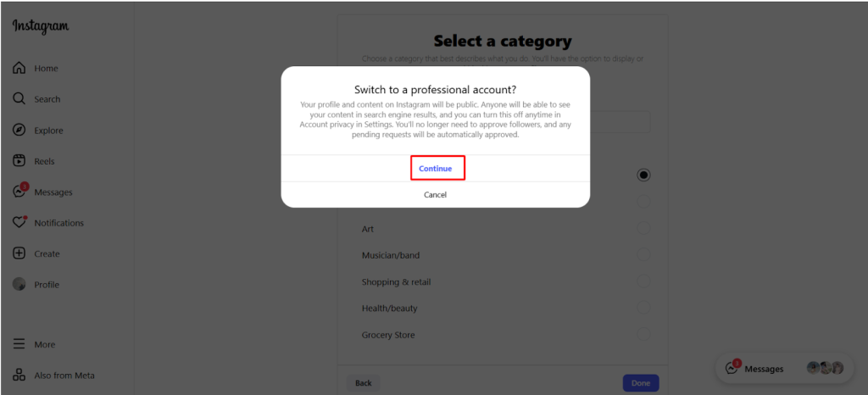This screenshot has height=395, width=868.
Task: Expand the floating Messages panel
Action: pos(763,369)
